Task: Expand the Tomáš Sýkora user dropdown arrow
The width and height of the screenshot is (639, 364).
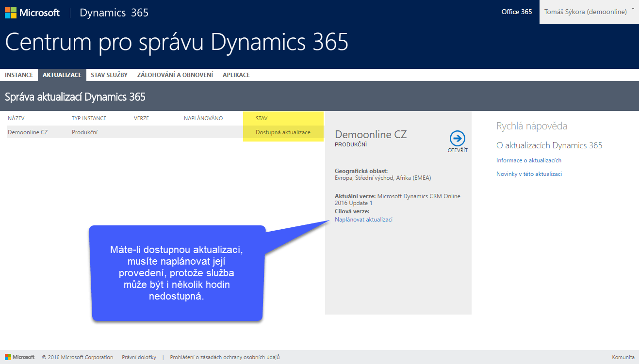Action: click(632, 9)
